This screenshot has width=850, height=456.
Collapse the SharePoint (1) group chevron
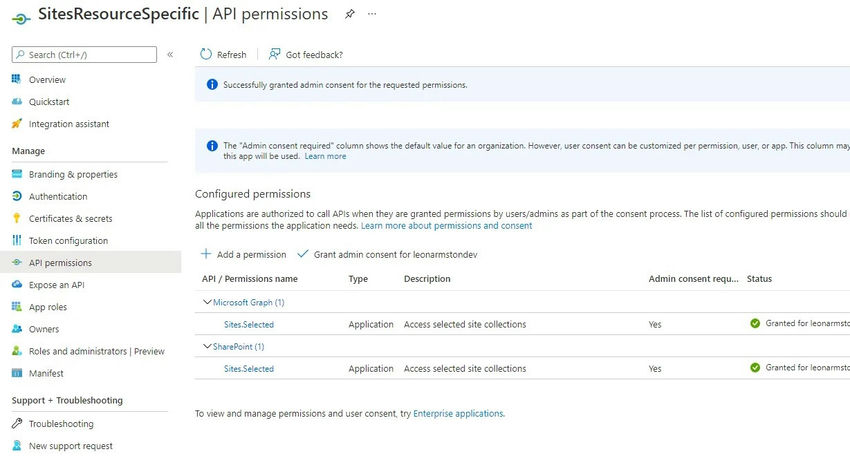click(207, 346)
